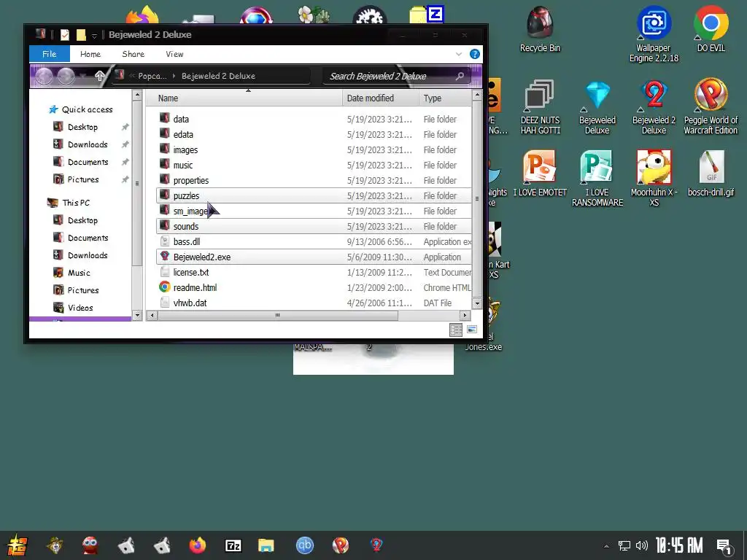Open the File ribbon tab
The height and width of the screenshot is (560, 747).
50,54
